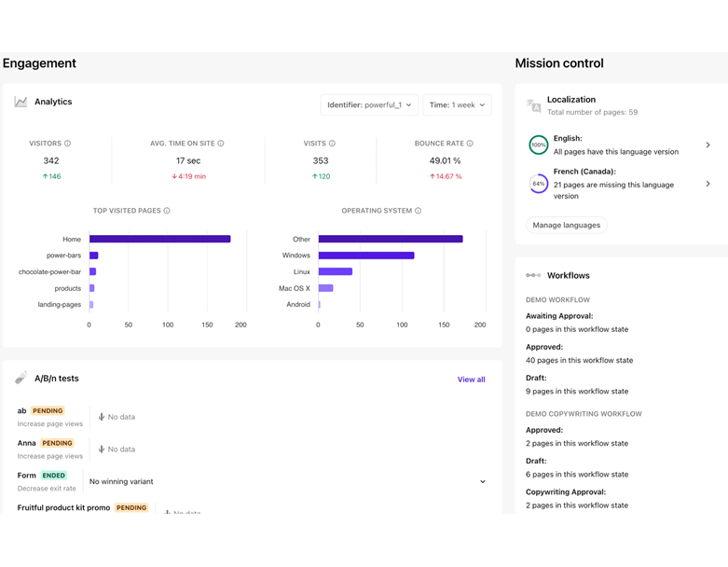This screenshot has width=728, height=567.
Task: Click the DEMO WORKFLOW heading
Action: coord(557,300)
